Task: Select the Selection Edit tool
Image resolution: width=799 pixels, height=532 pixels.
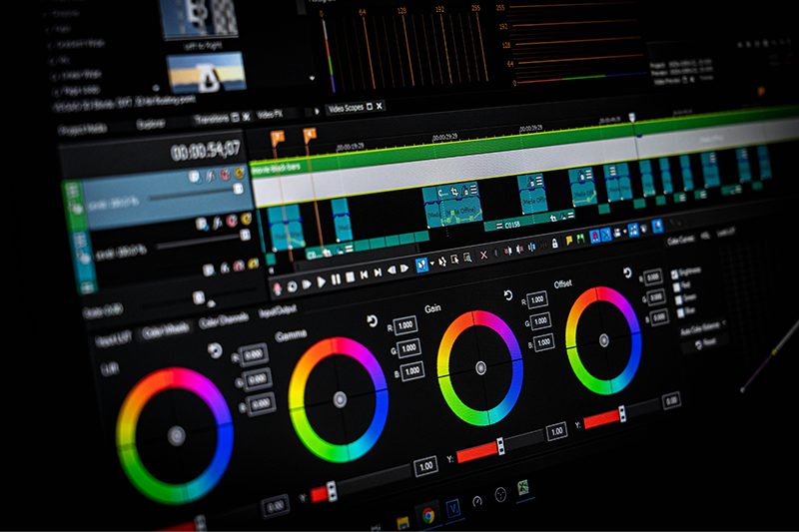Action: 454,260
